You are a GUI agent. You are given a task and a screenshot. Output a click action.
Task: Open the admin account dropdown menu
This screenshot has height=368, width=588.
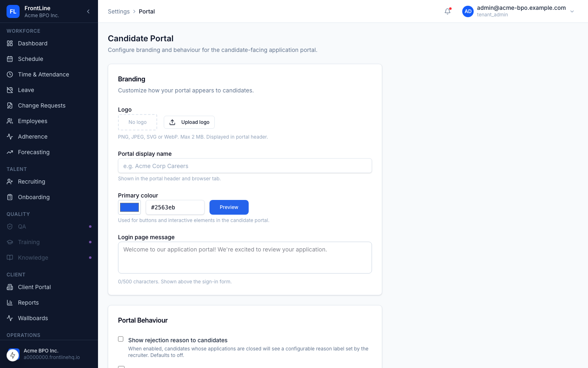coord(572,11)
